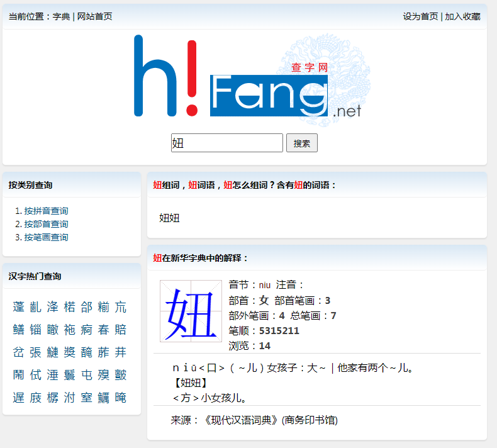The height and width of the screenshot is (448, 497).
Task: Click the 按类别查询 panel heading
Action: (x=30, y=185)
